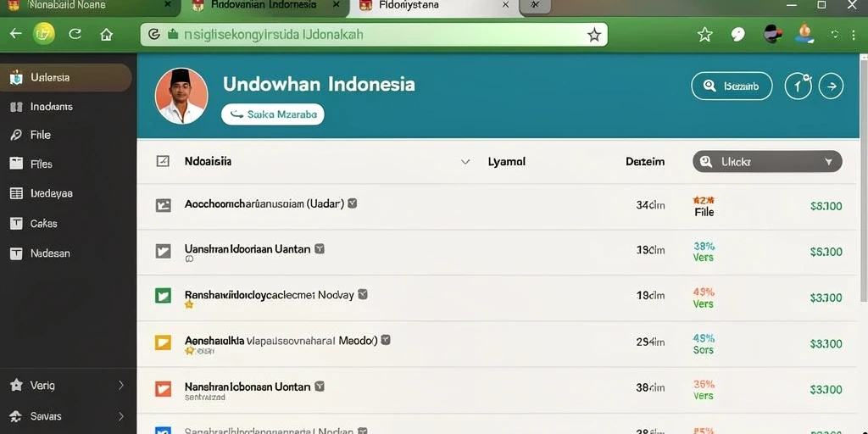Screen dimensions: 868x434
Task: Expand the Verig sidebar item chevron
Action: (x=121, y=386)
